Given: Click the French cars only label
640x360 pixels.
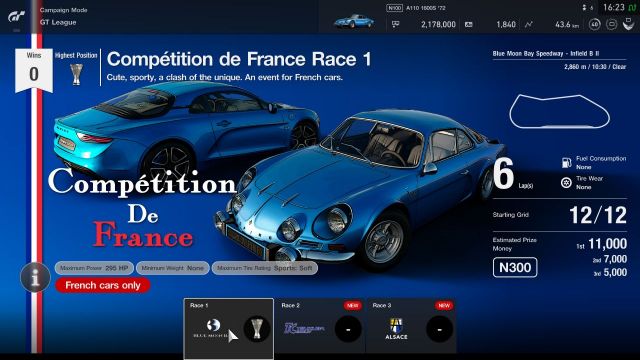Looking at the screenshot, I should [103, 285].
